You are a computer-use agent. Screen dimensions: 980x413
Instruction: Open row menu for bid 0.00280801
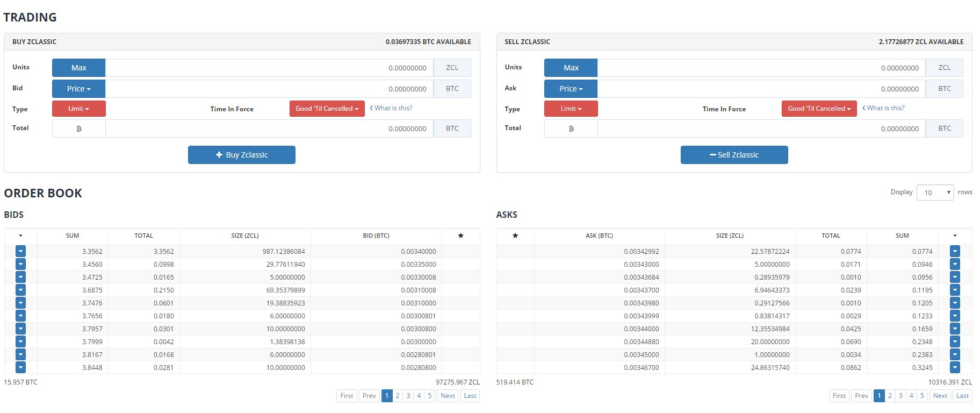tap(20, 354)
